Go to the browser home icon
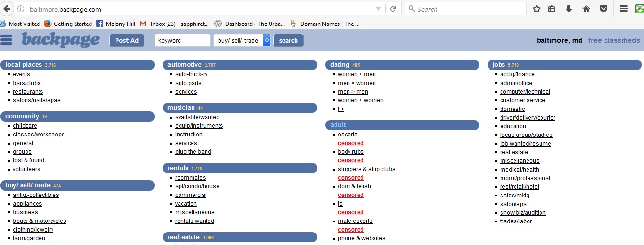Screen dimensions: 644x245 tap(586, 9)
